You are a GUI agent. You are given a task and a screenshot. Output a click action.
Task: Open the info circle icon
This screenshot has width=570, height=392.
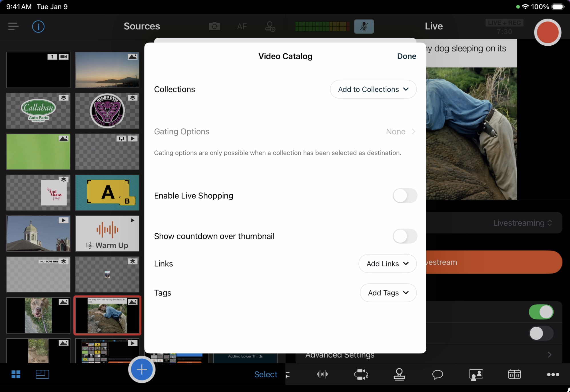point(38,27)
